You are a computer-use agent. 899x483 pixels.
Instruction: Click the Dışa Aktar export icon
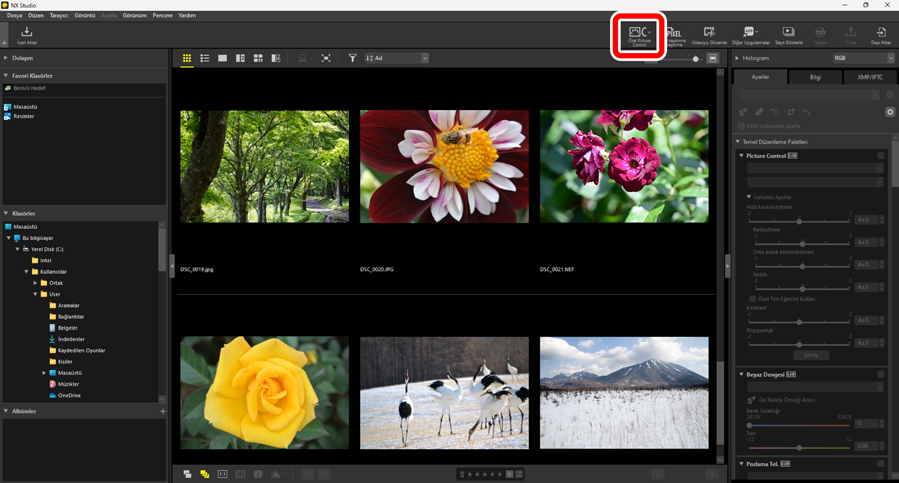880,36
